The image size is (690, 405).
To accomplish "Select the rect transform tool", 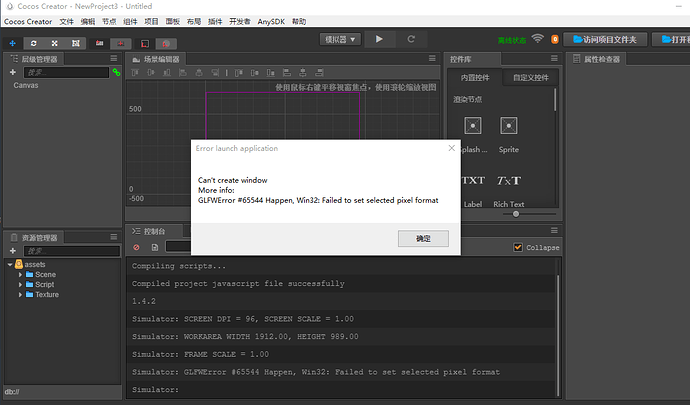I will click(76, 43).
